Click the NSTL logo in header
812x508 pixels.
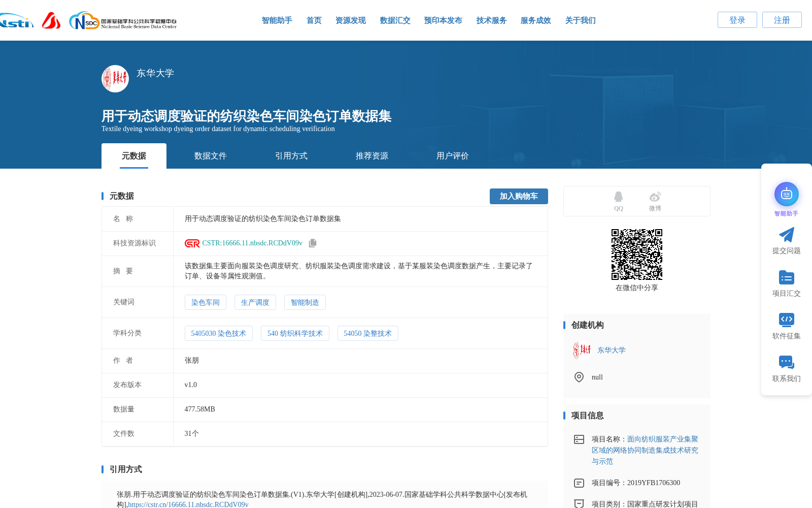(16, 21)
